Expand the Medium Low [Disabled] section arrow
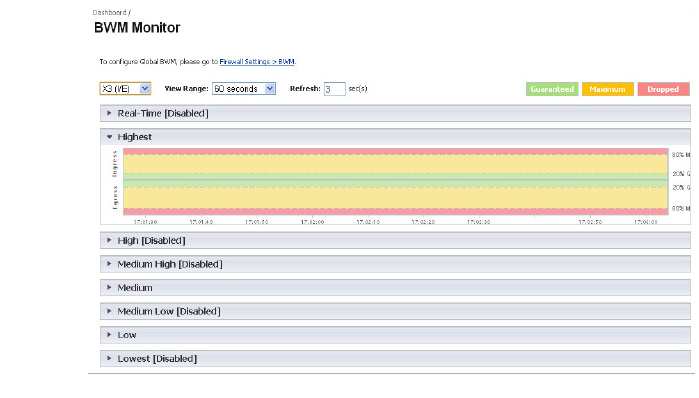 coord(109,311)
